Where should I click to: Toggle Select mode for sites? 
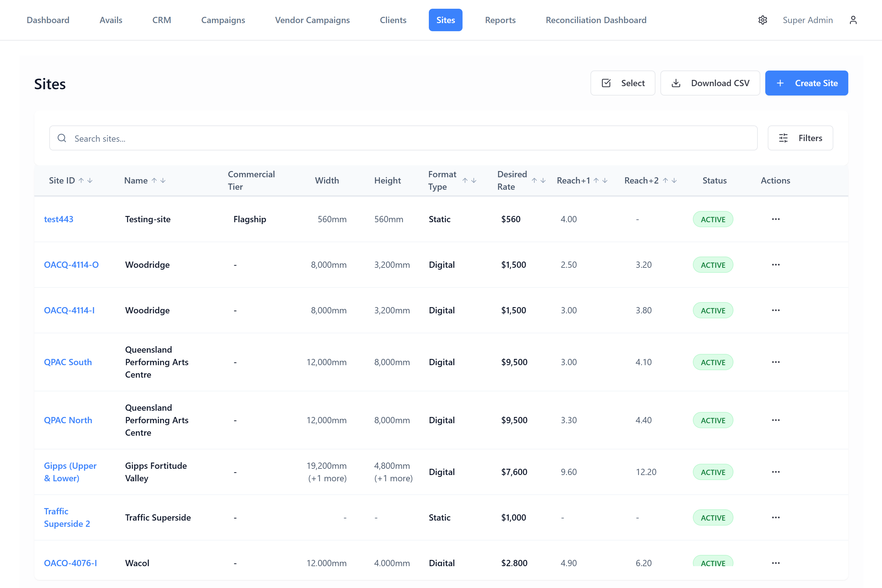point(623,83)
